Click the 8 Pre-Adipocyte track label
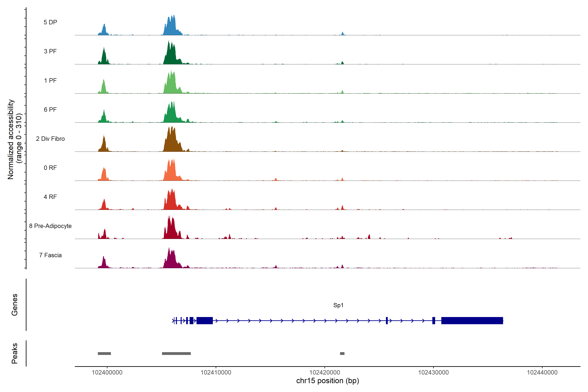This screenshot has width=588, height=392. click(x=50, y=226)
